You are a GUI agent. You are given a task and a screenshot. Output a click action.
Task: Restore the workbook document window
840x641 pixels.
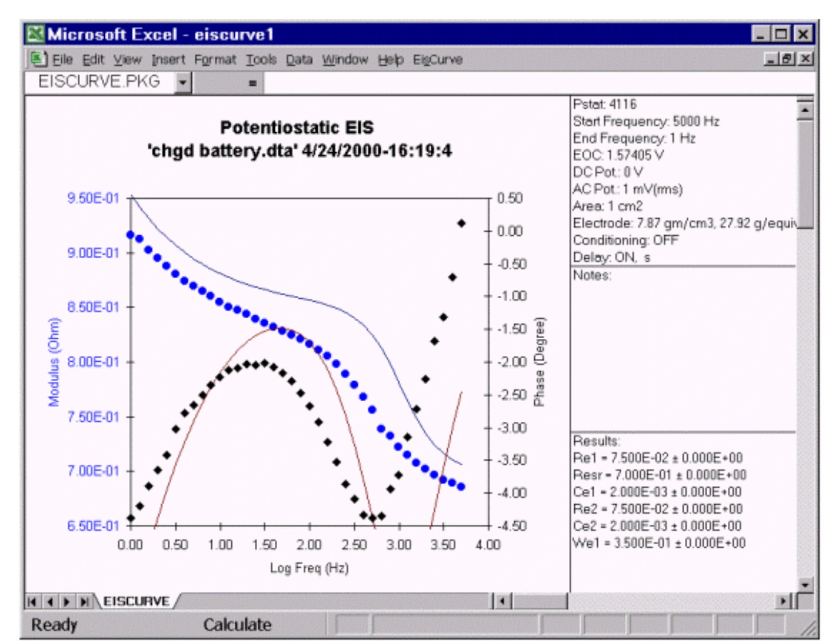(x=788, y=58)
